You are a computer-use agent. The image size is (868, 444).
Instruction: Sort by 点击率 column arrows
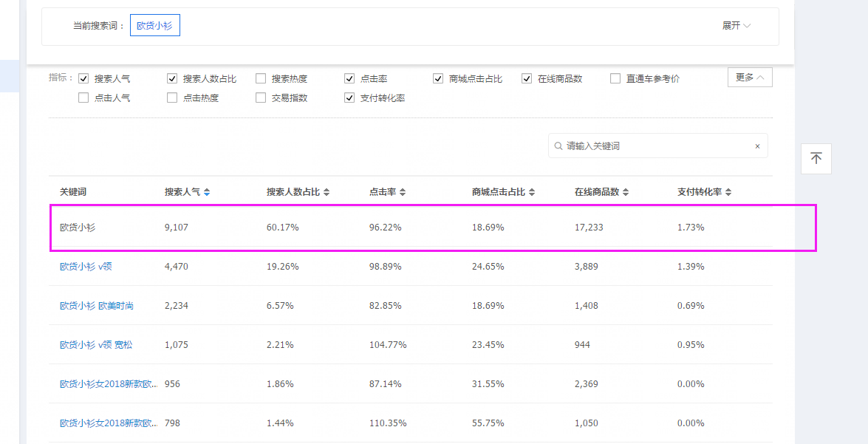click(403, 192)
